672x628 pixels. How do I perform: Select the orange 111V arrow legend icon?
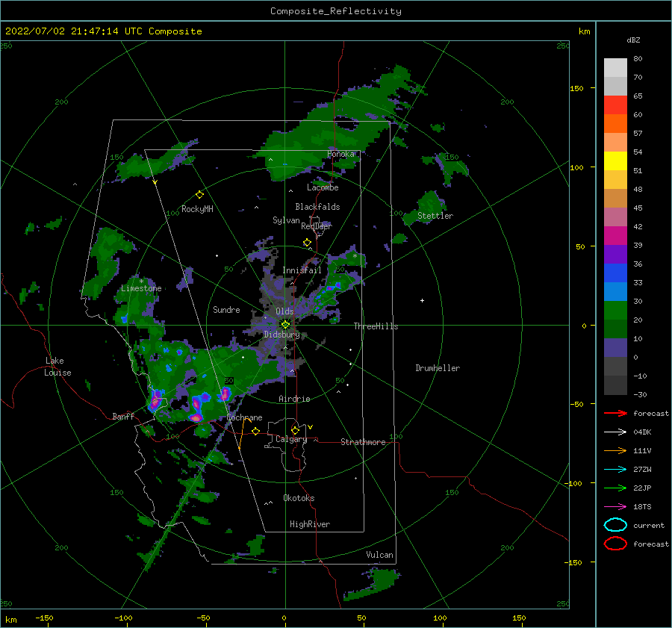[x=615, y=450]
